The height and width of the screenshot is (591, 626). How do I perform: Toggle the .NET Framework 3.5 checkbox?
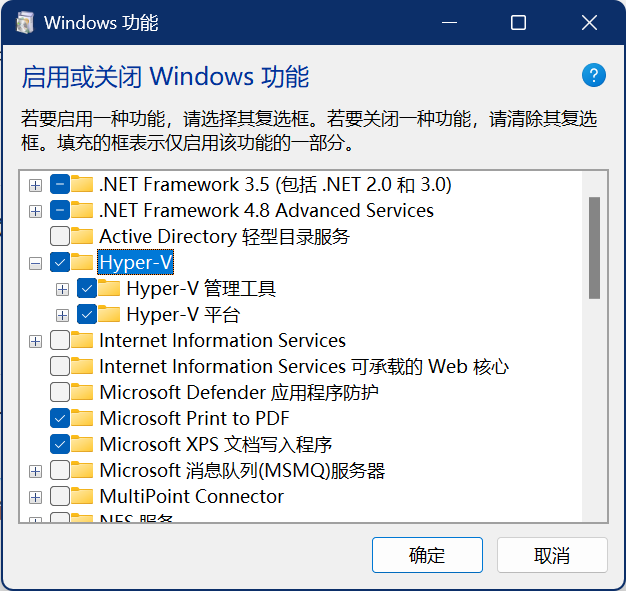tap(60, 184)
